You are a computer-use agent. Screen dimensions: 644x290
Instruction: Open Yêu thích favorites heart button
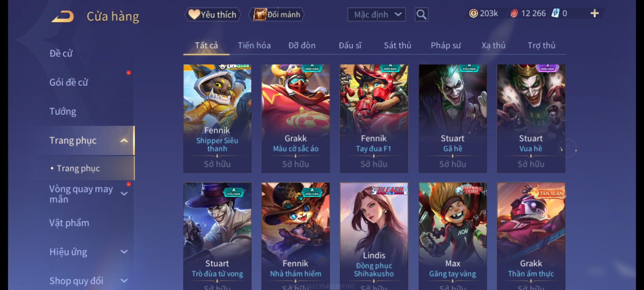213,15
